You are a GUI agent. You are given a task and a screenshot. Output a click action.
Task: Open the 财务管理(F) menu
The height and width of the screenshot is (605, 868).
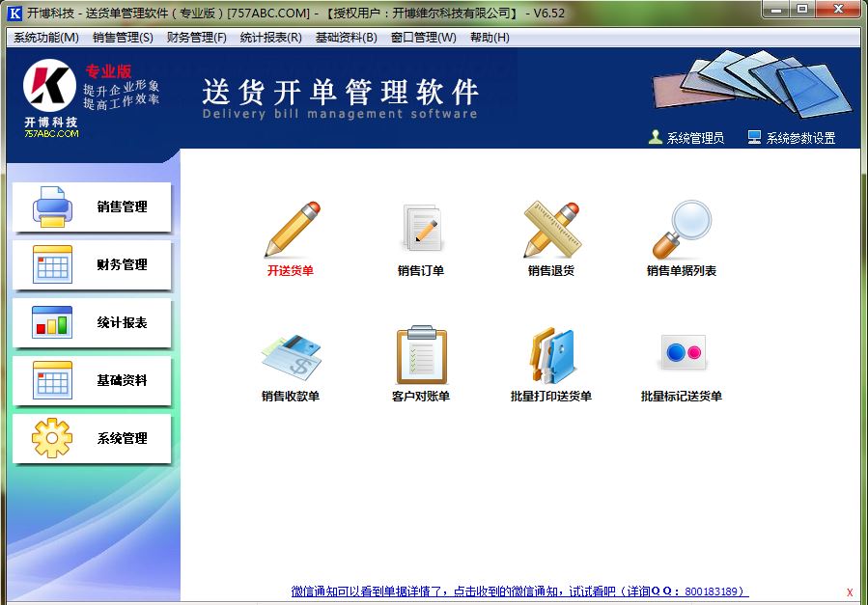[x=197, y=38]
